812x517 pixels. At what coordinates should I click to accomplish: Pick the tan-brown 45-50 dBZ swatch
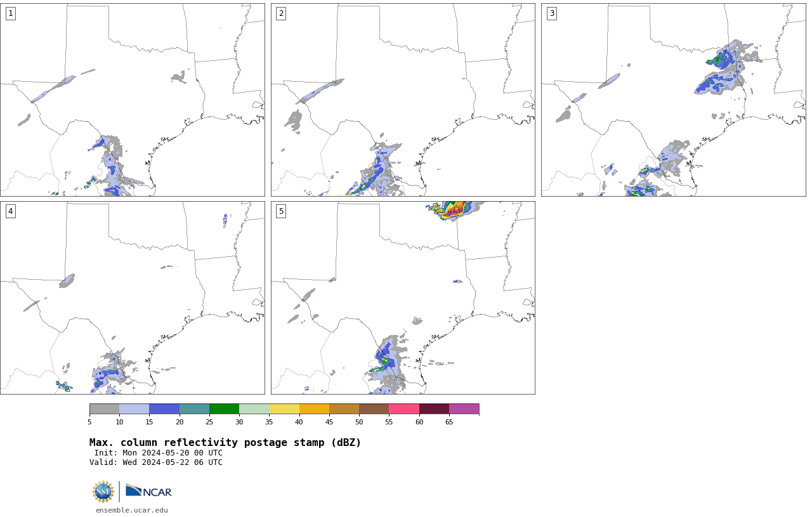coord(344,409)
